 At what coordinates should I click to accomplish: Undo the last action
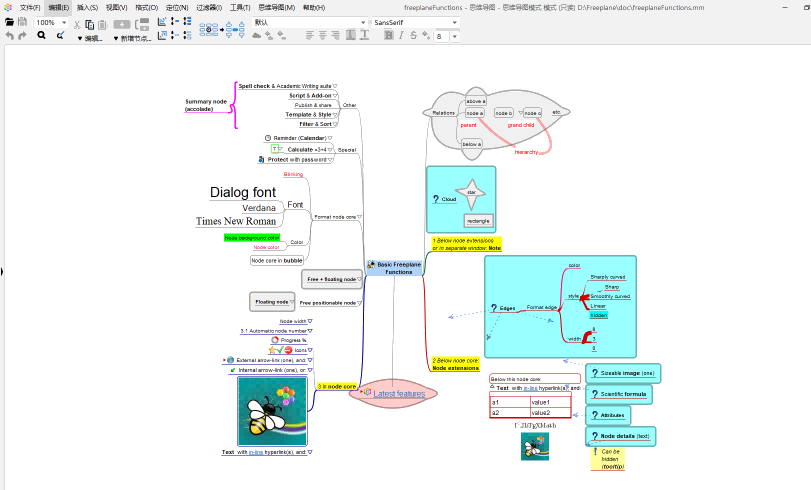pos(9,35)
